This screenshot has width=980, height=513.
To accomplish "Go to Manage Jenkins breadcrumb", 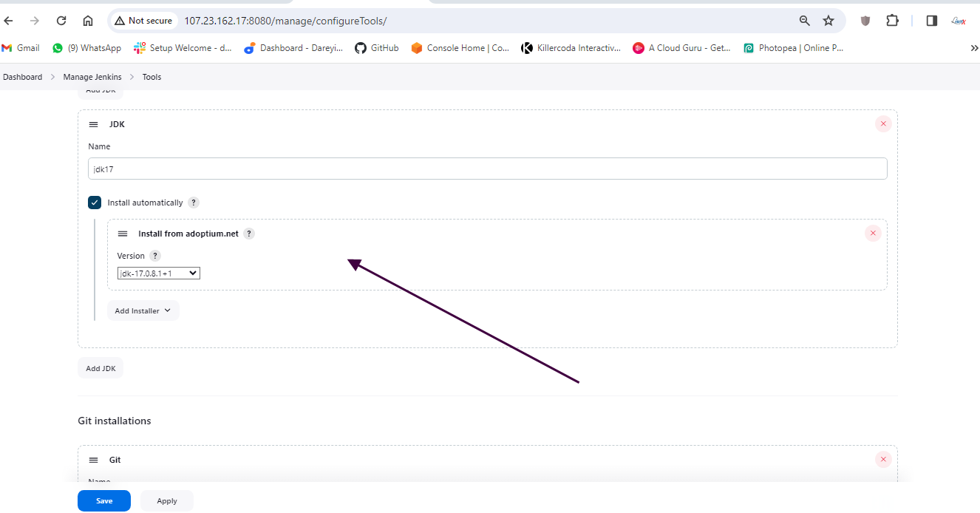I will 92,77.
